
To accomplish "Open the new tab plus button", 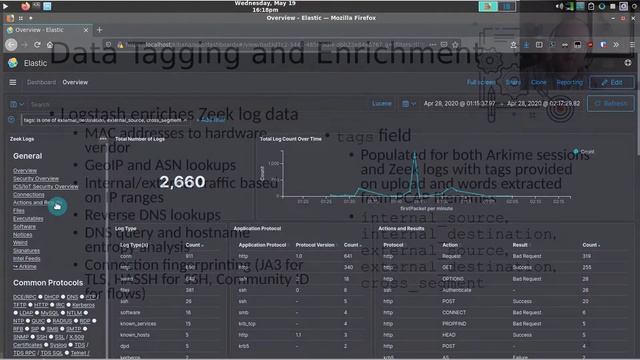I will (99, 30).
